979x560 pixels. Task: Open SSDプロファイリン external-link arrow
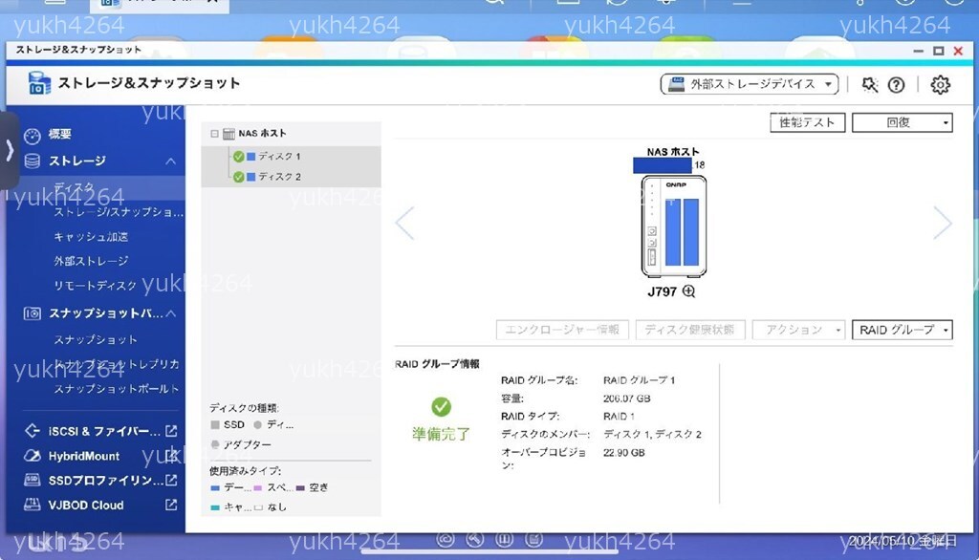tap(171, 480)
